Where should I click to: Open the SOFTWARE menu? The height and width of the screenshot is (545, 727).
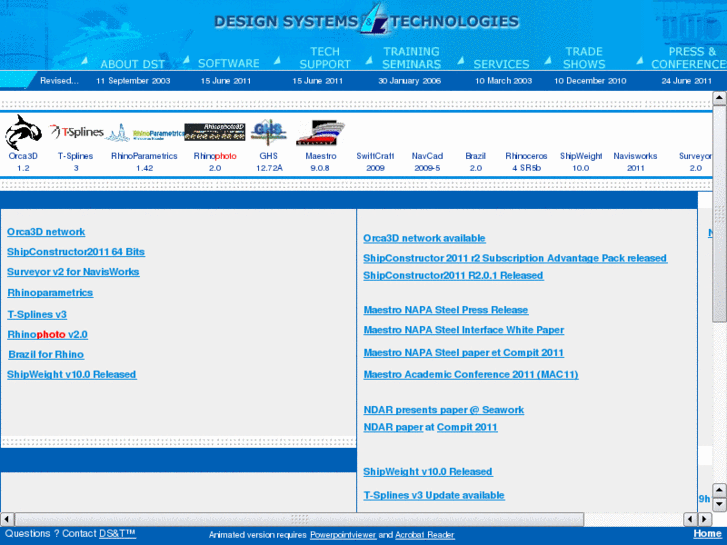pos(229,63)
